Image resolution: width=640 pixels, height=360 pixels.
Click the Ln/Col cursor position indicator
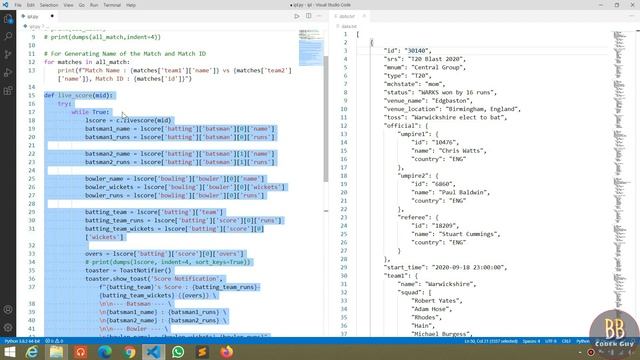(x=491, y=341)
